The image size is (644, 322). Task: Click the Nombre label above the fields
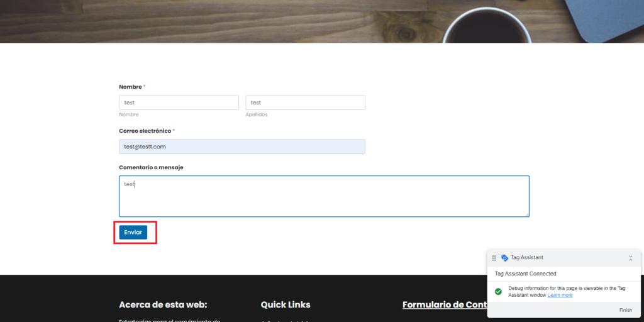coord(130,87)
